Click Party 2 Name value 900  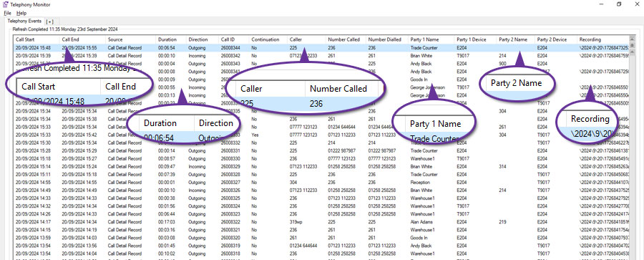pyautogui.click(x=502, y=63)
